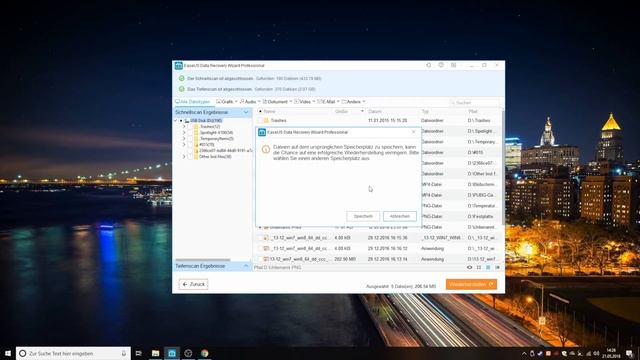This screenshot has width=640, height=360.
Task: Tick the Other lost files(38) tree checkbox
Action: [x=190, y=157]
